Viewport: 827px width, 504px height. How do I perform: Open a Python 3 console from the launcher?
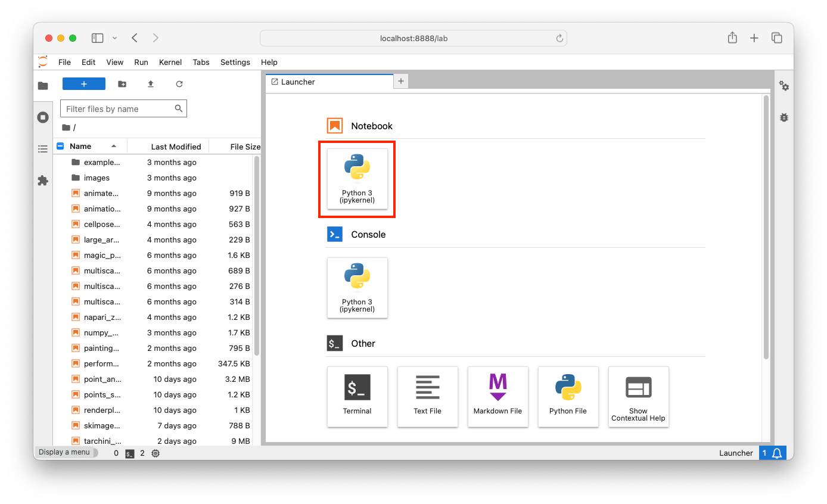(x=357, y=288)
